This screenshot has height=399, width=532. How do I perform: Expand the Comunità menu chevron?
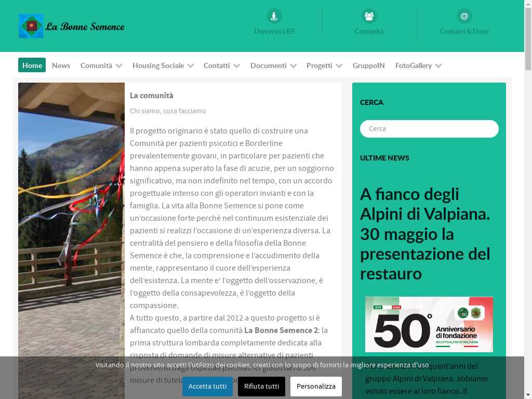click(119, 66)
